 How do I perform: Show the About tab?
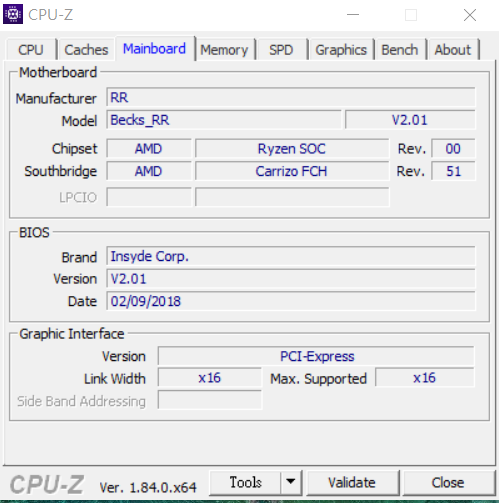pos(453,50)
